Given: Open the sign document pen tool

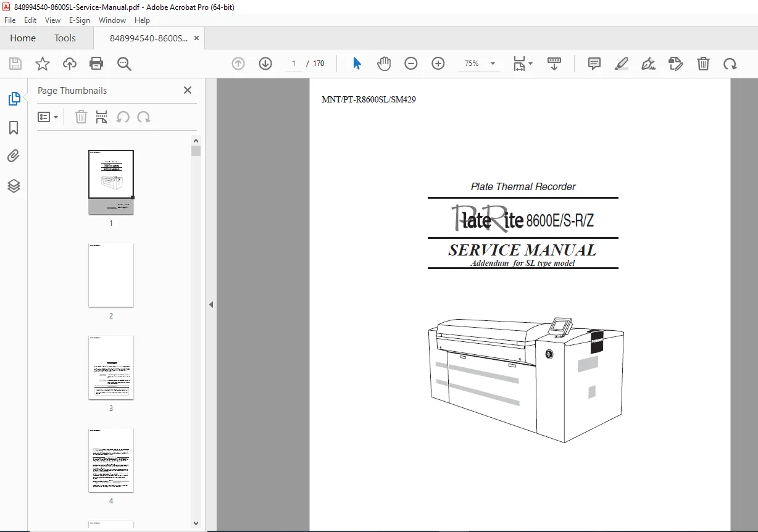Looking at the screenshot, I should pos(648,64).
